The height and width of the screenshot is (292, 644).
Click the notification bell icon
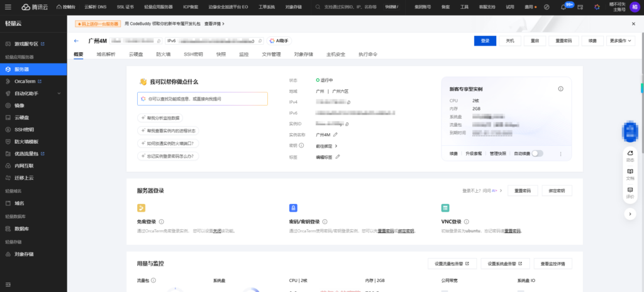[562, 7]
